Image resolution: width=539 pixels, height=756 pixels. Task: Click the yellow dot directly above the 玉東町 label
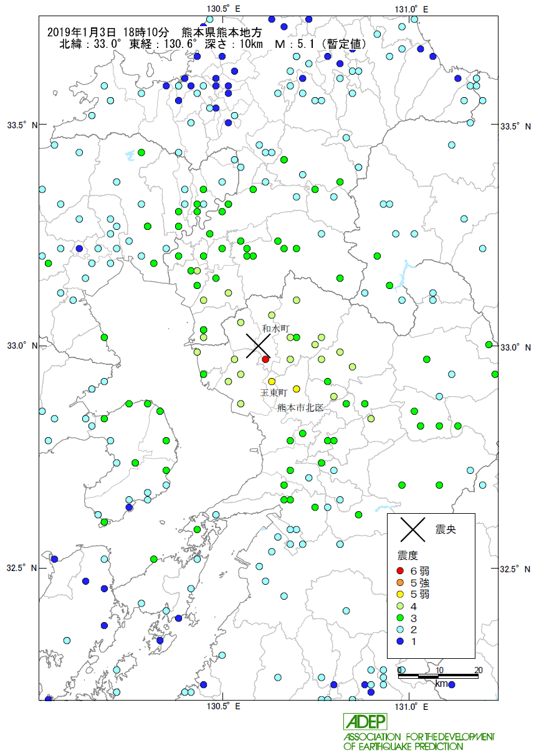point(272,381)
